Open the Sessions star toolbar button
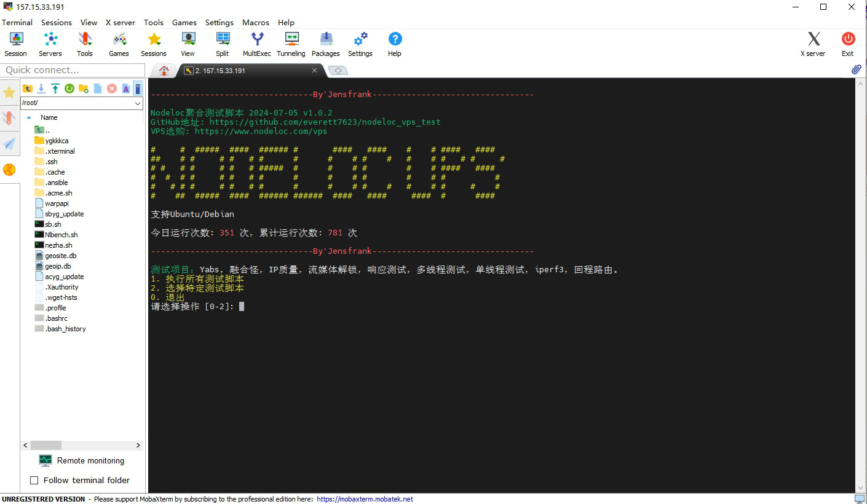 coord(154,45)
